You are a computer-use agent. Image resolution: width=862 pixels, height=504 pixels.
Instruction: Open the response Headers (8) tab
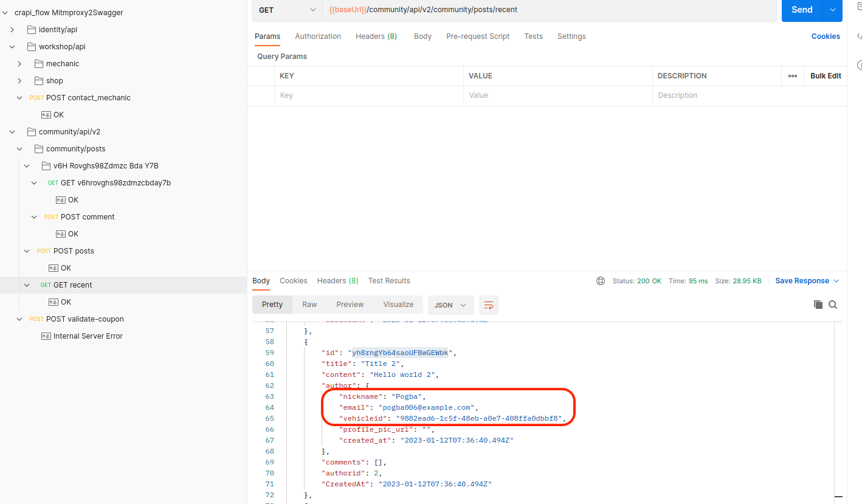coord(337,281)
